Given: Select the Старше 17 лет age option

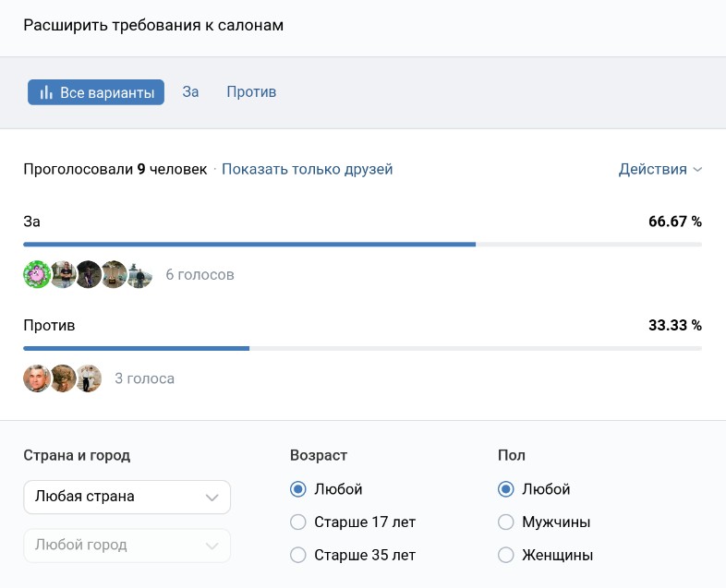Looking at the screenshot, I should [298, 522].
